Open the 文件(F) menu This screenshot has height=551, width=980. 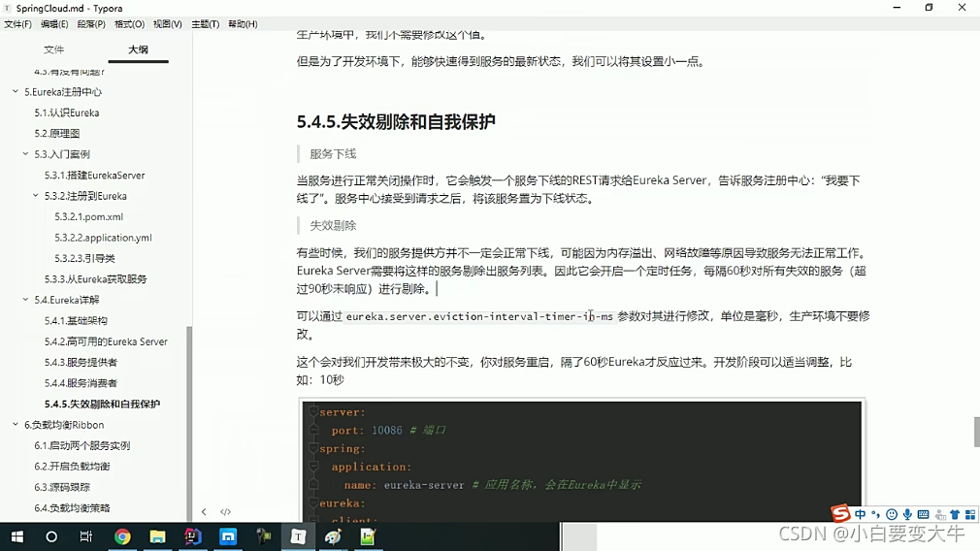tap(17, 23)
